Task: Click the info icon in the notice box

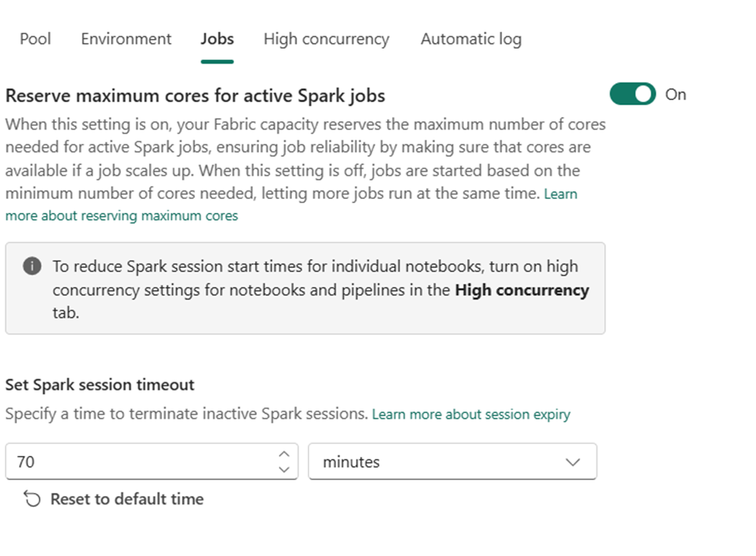Action: coord(32,266)
